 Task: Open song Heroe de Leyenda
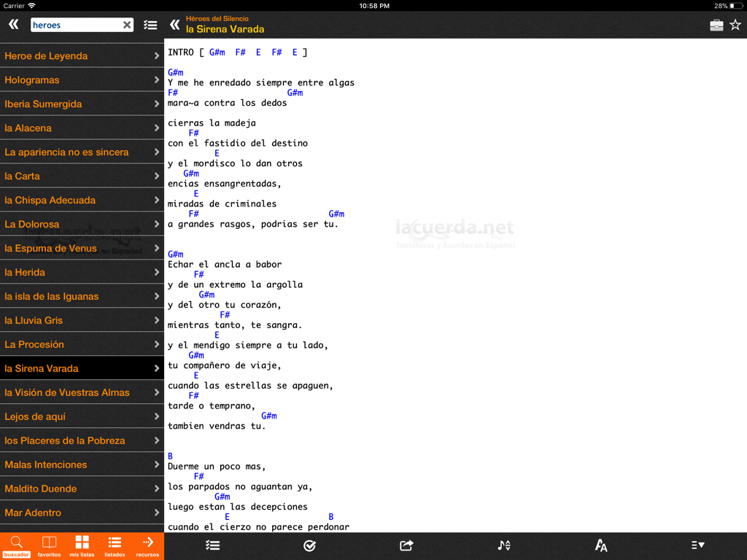82,55
